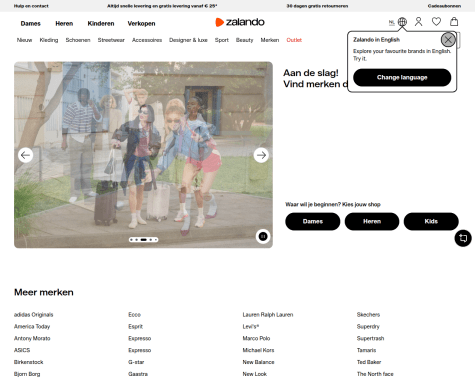Select the Streetwear category
Image resolution: width=475 pixels, height=380 pixels.
(111, 40)
